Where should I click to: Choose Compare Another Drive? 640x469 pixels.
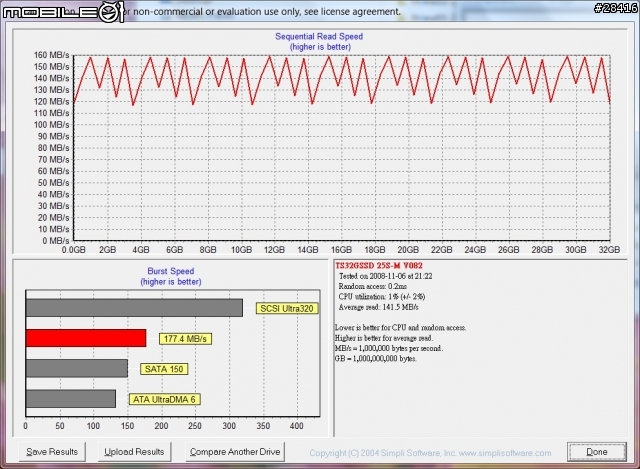click(235, 452)
